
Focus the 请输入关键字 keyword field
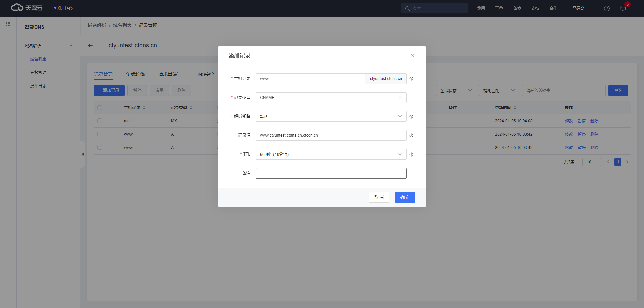click(x=564, y=90)
